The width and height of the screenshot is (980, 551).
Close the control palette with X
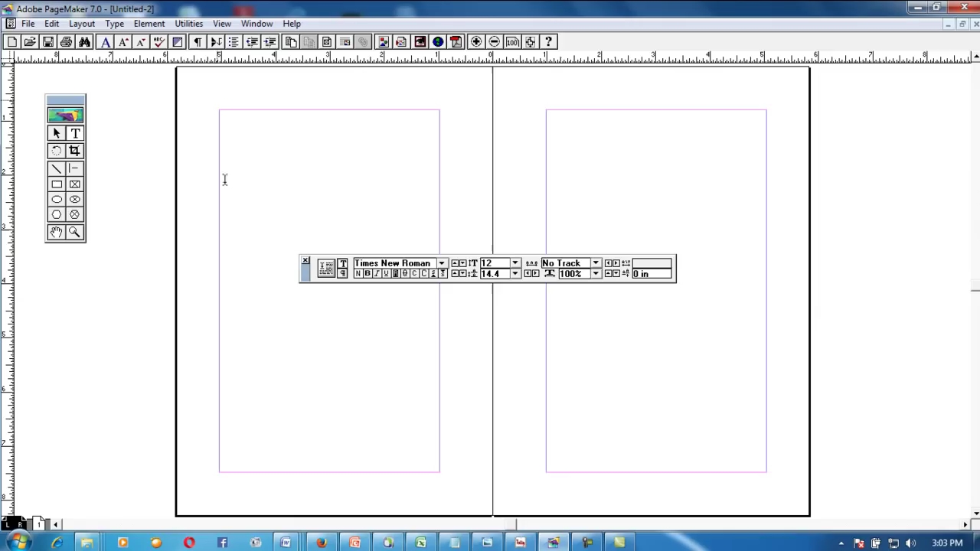pyautogui.click(x=305, y=261)
